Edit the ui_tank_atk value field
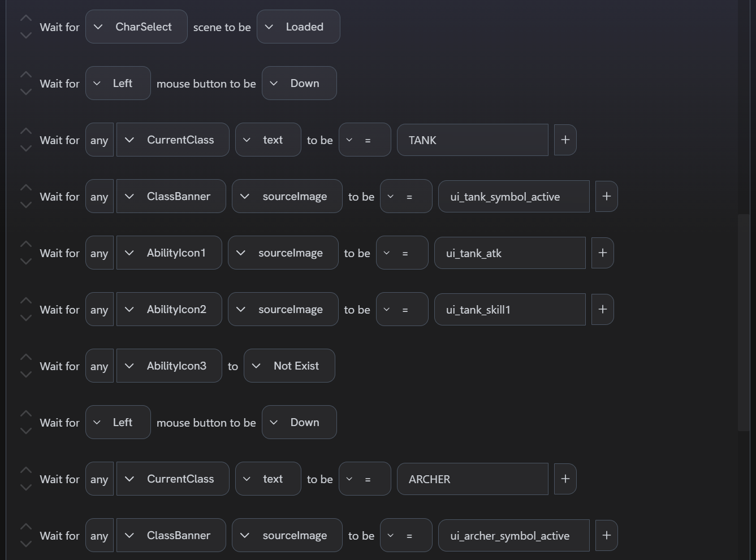 coord(510,253)
